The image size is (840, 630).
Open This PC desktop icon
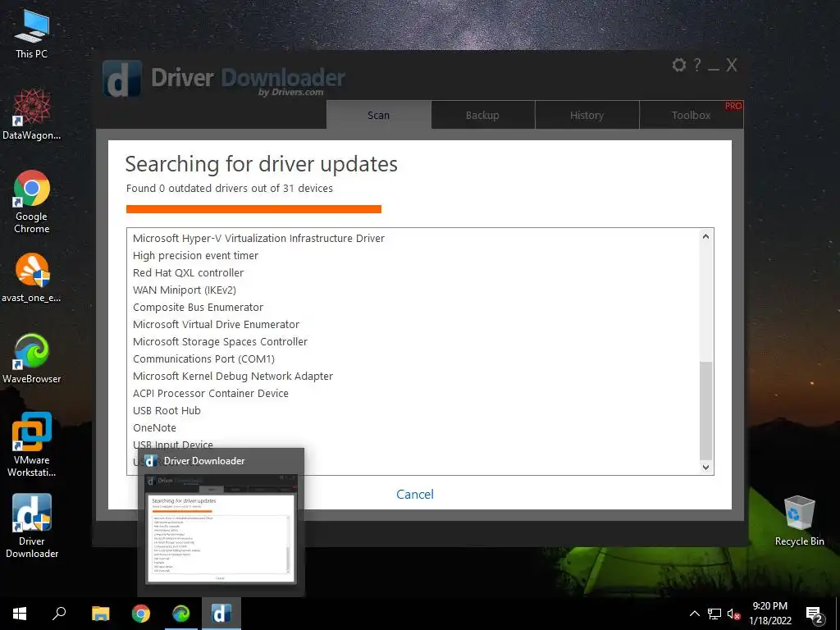tap(32, 34)
